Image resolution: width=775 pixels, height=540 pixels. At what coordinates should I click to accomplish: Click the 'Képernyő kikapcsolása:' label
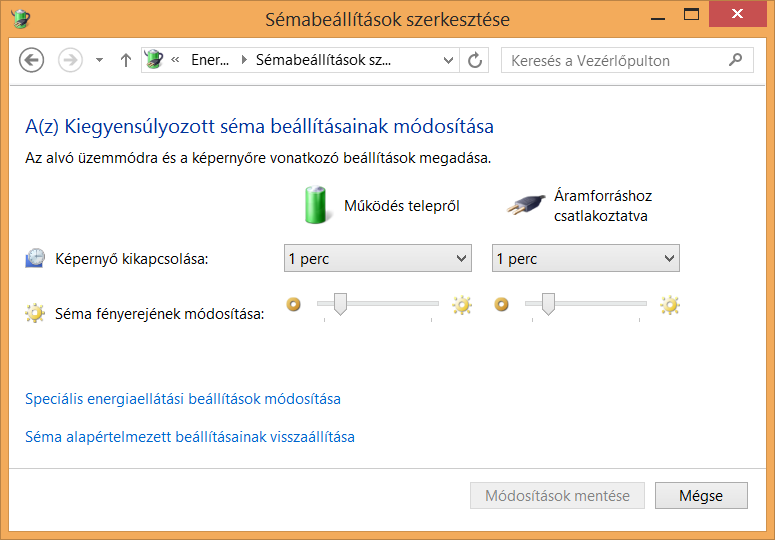click(x=132, y=258)
